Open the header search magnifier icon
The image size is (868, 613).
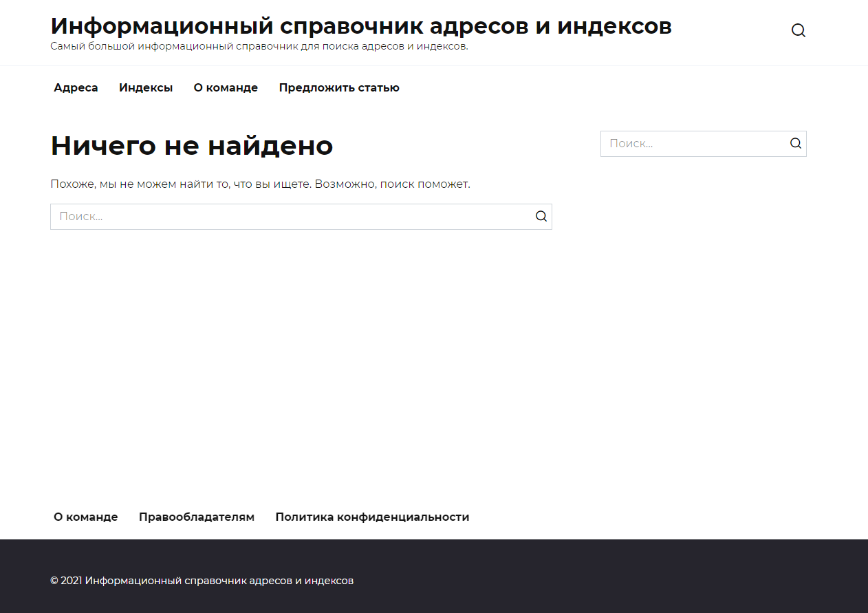coord(798,30)
